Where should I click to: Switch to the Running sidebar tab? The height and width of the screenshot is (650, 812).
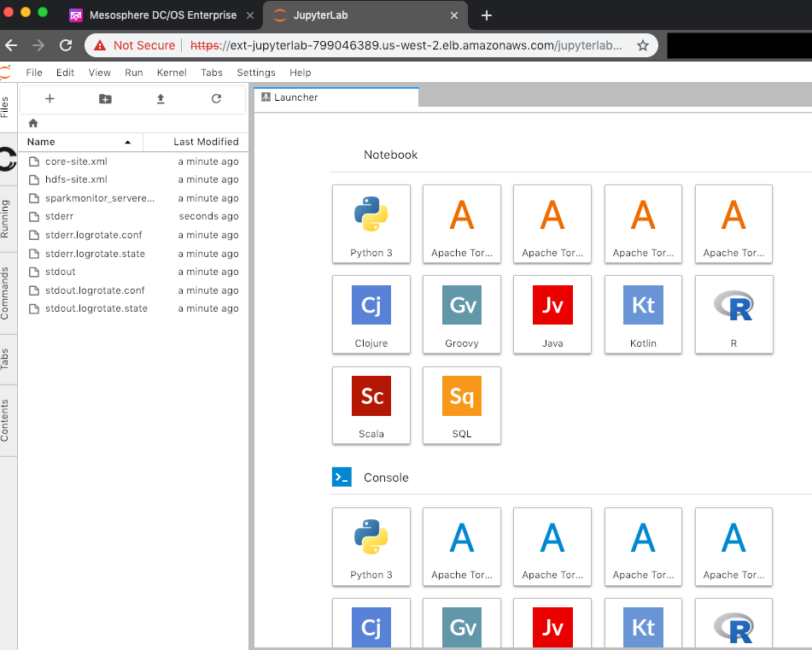click(x=6, y=219)
